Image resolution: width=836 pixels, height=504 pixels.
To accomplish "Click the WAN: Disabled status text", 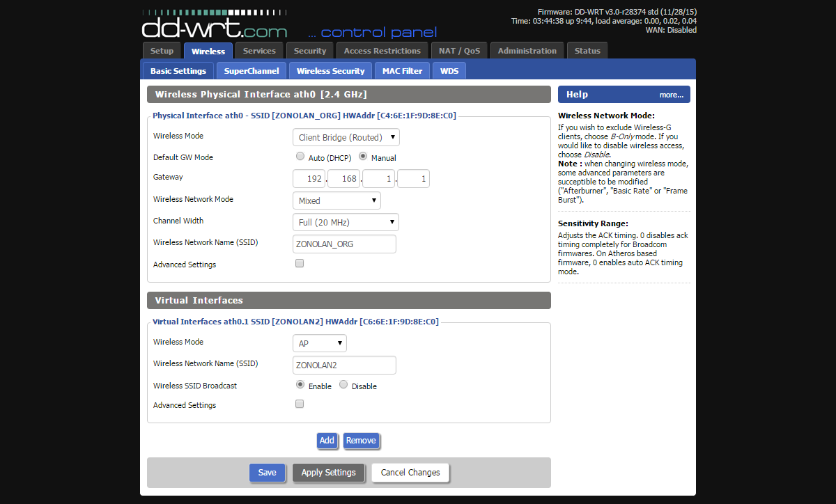I will 672,30.
